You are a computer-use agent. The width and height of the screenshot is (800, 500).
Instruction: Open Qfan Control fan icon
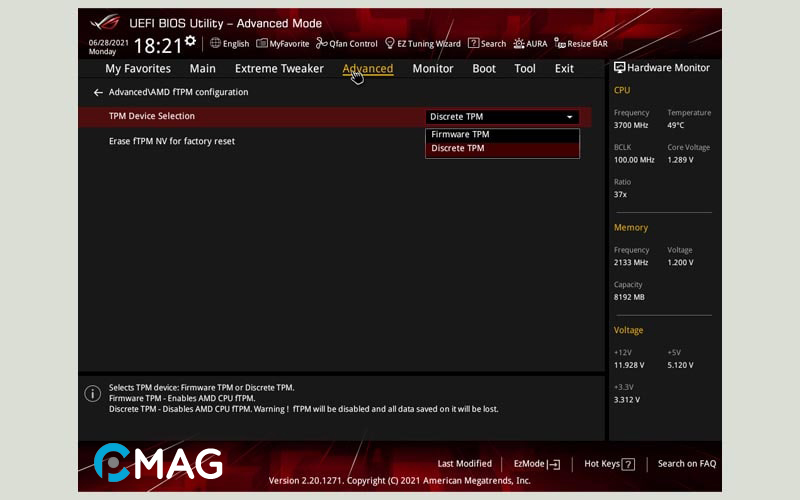click(321, 43)
